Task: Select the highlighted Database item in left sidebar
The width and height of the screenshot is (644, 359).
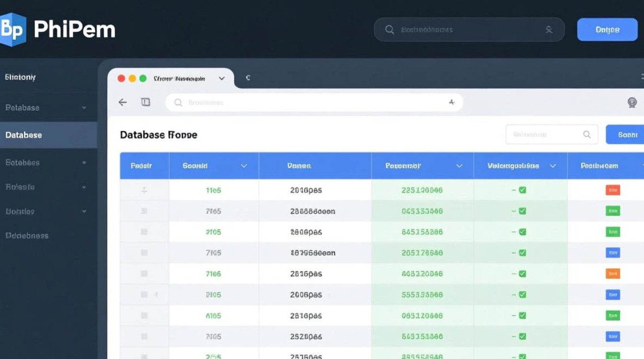Action: coord(48,135)
